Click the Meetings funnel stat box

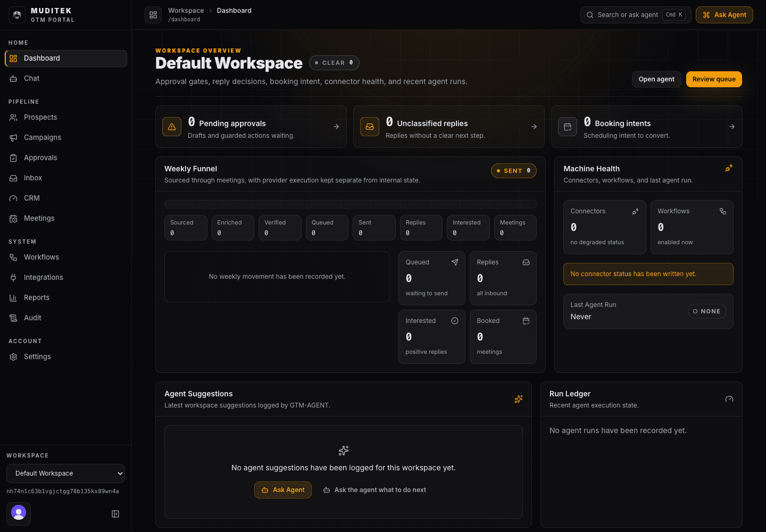[x=515, y=228]
